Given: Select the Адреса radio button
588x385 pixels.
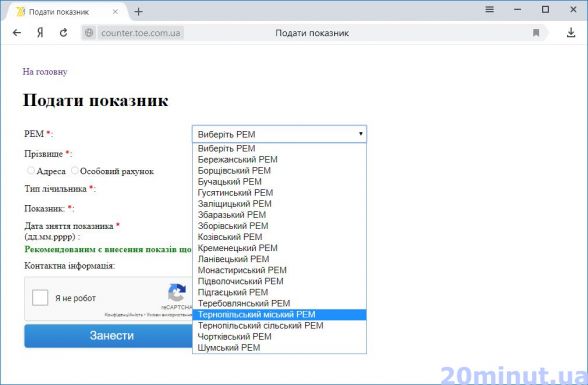Looking at the screenshot, I should point(30,171).
